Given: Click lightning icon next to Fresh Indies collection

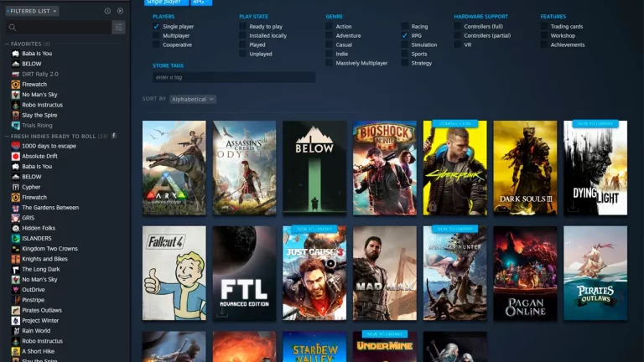Looking at the screenshot, I should [113, 135].
